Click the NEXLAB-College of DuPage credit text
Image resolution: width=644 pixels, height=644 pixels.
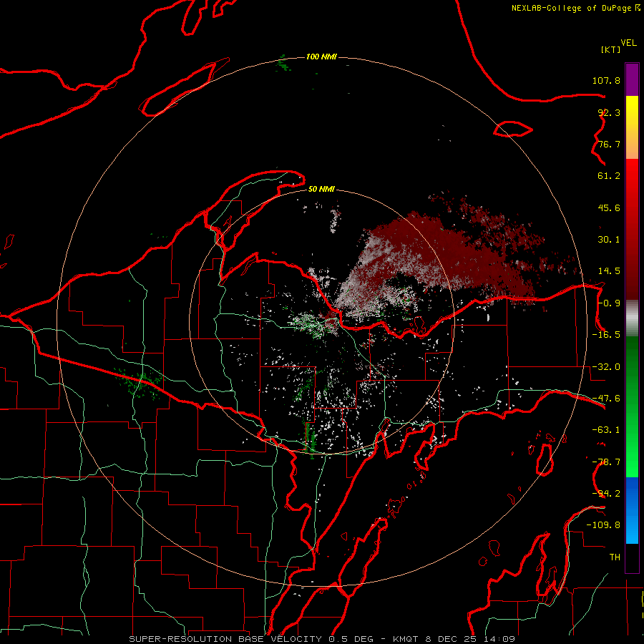pos(571,8)
